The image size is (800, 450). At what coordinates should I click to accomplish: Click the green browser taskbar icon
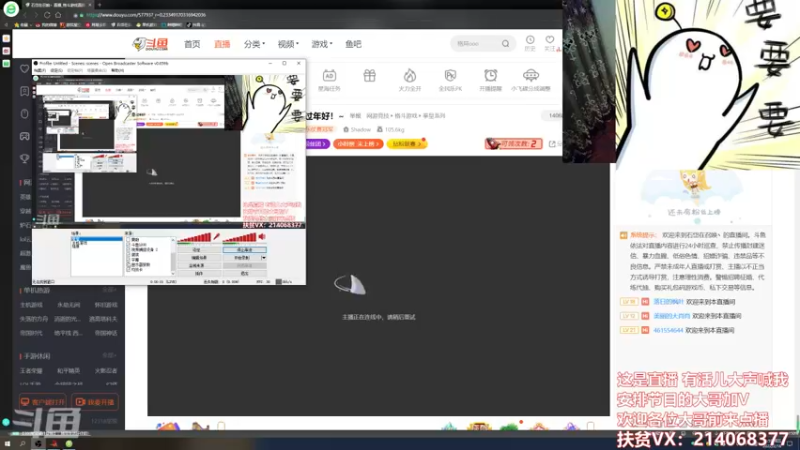click(69, 444)
